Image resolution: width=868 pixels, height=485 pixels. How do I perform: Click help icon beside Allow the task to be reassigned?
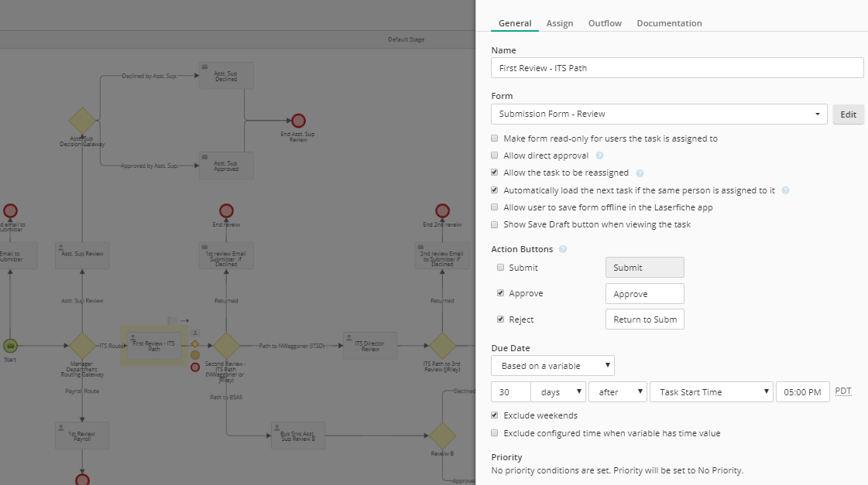pos(640,173)
